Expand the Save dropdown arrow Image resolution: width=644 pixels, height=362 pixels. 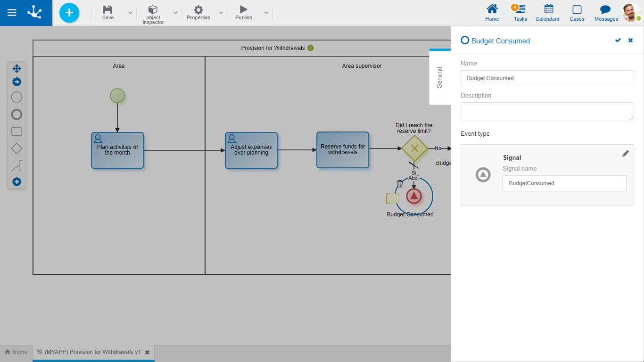point(131,13)
